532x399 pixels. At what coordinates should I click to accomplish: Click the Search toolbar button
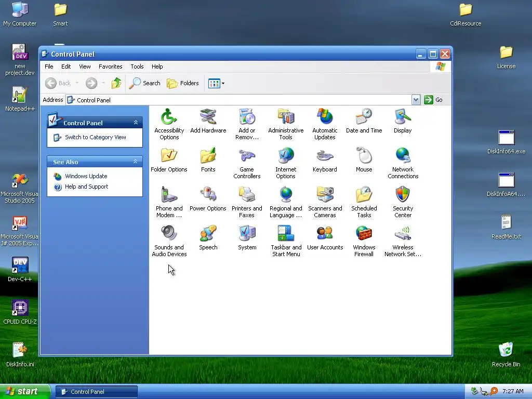tap(144, 83)
